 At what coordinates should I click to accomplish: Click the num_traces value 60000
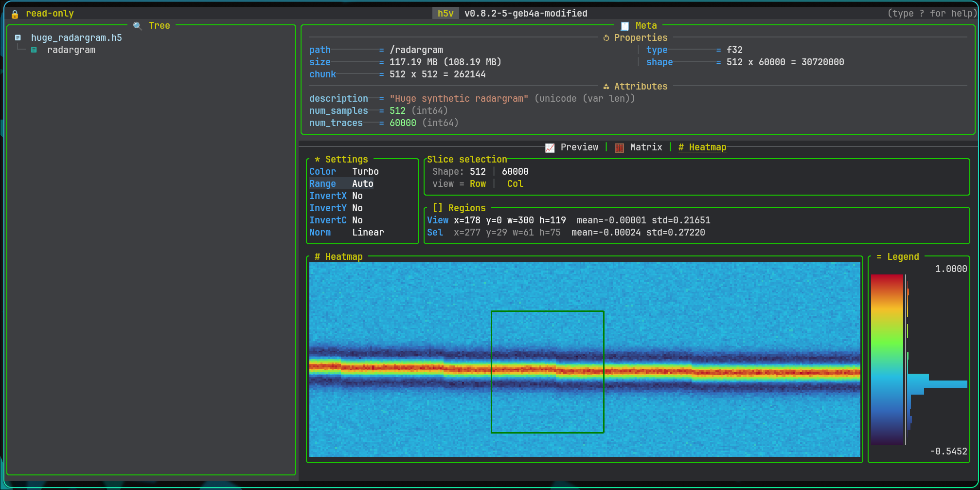click(403, 123)
